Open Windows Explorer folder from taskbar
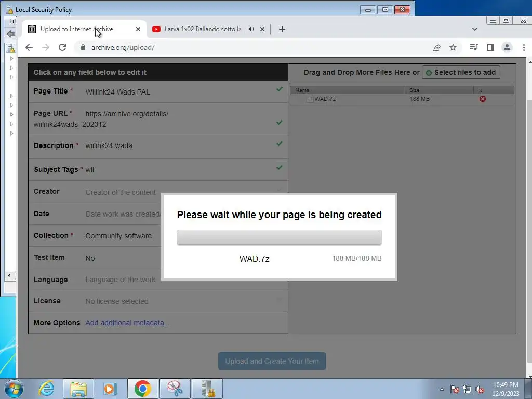 78,389
